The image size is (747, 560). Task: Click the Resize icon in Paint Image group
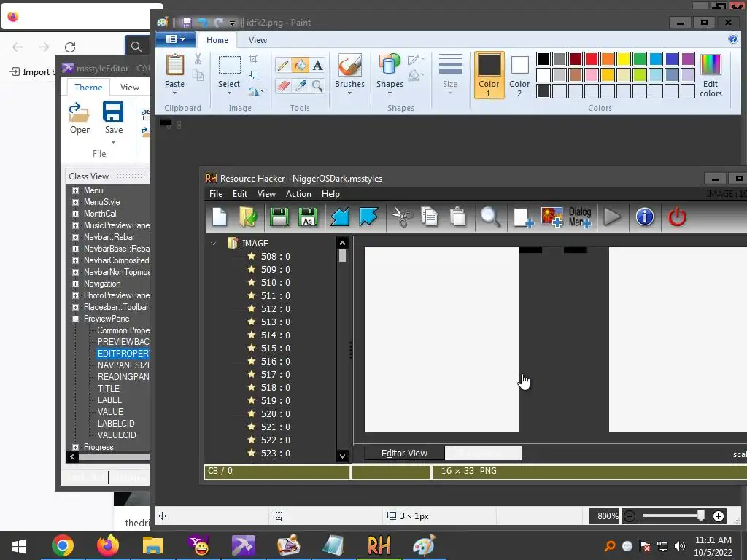253,75
